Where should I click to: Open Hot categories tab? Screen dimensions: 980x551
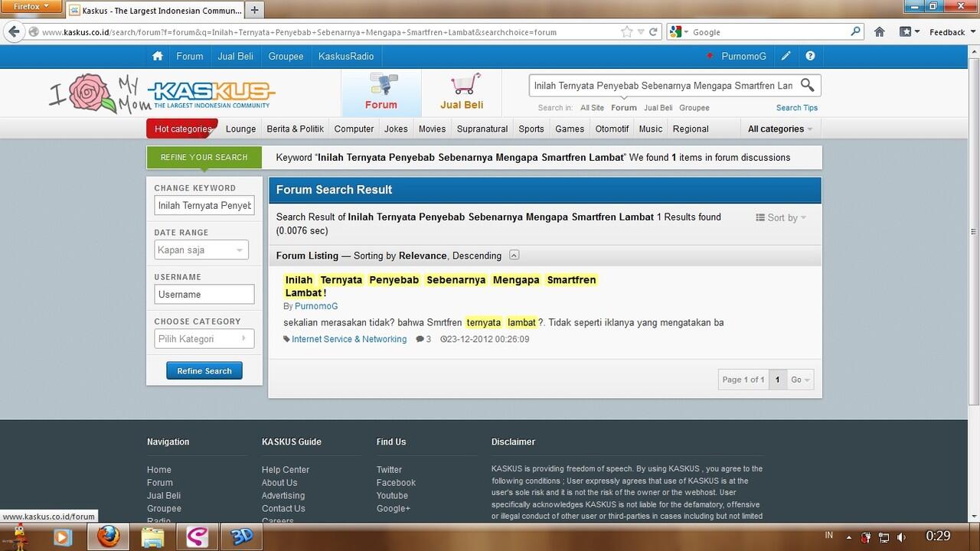coord(182,129)
